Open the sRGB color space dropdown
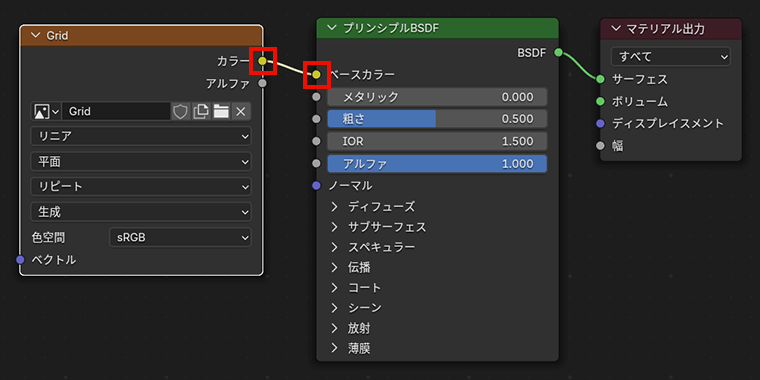The image size is (760, 380). (x=180, y=238)
